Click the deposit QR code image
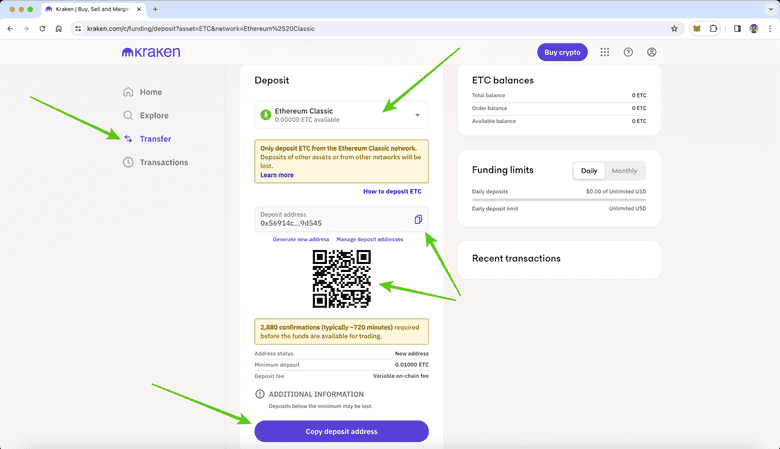The width and height of the screenshot is (780, 449). click(342, 279)
